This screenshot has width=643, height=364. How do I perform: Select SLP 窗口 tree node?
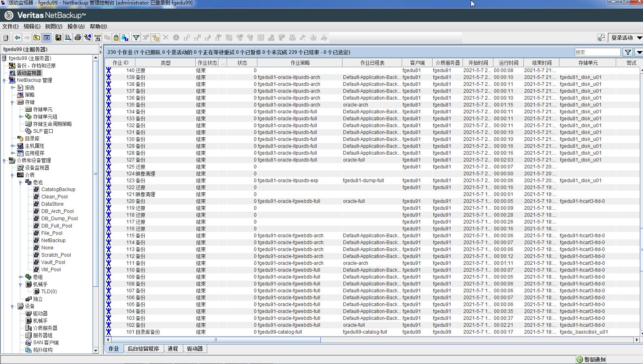pyautogui.click(x=43, y=131)
